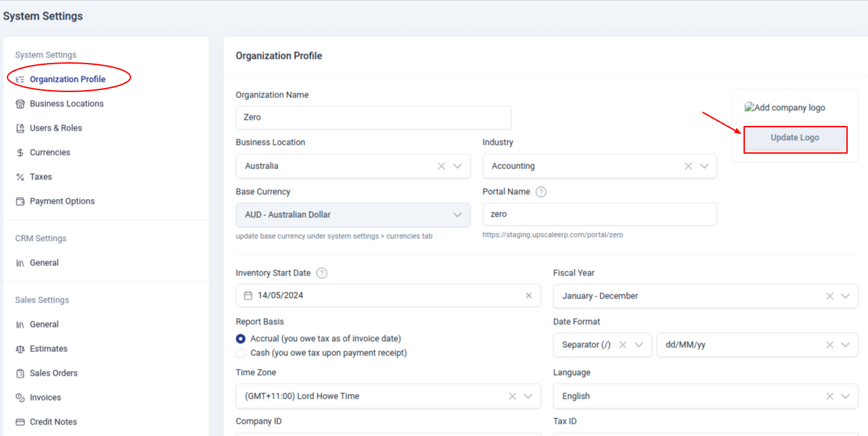868x436 pixels.
Task: Click the Inventory Start Date help icon
Action: (x=322, y=273)
